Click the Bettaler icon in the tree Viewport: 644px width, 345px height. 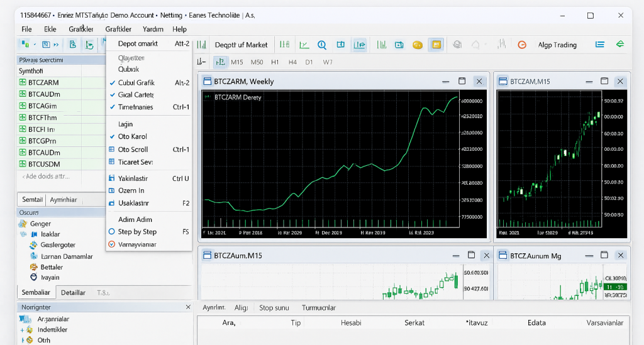pyautogui.click(x=34, y=267)
